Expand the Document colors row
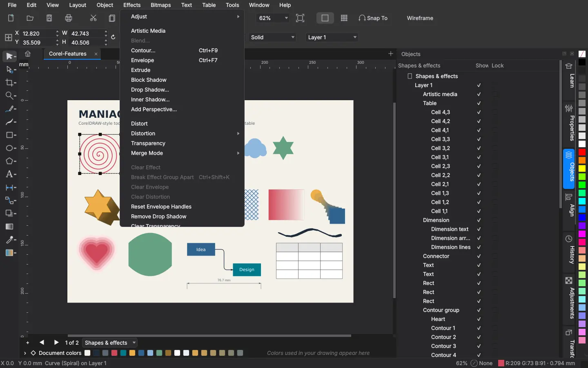Viewport: 588px width, 368px height. pos(25,353)
